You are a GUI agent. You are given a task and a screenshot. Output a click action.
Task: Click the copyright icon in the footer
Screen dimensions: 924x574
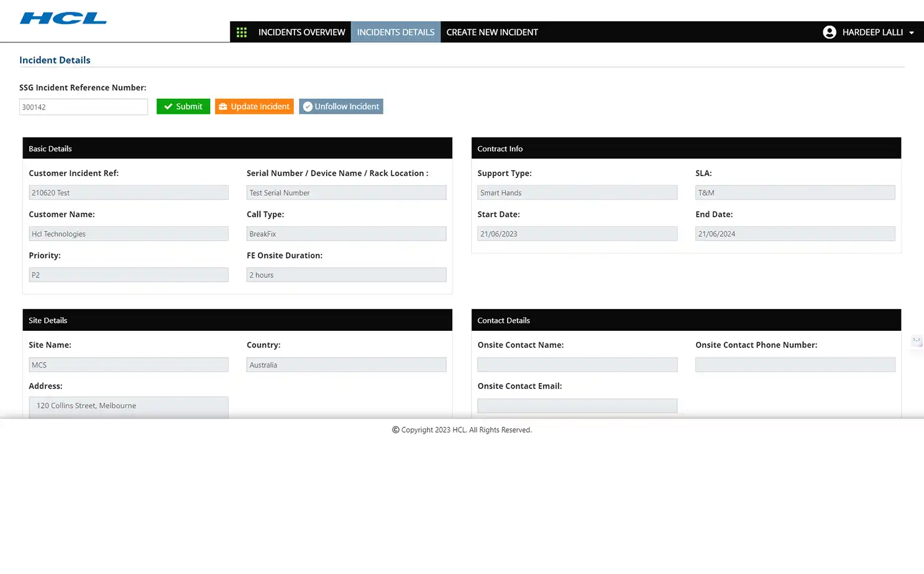[395, 430]
